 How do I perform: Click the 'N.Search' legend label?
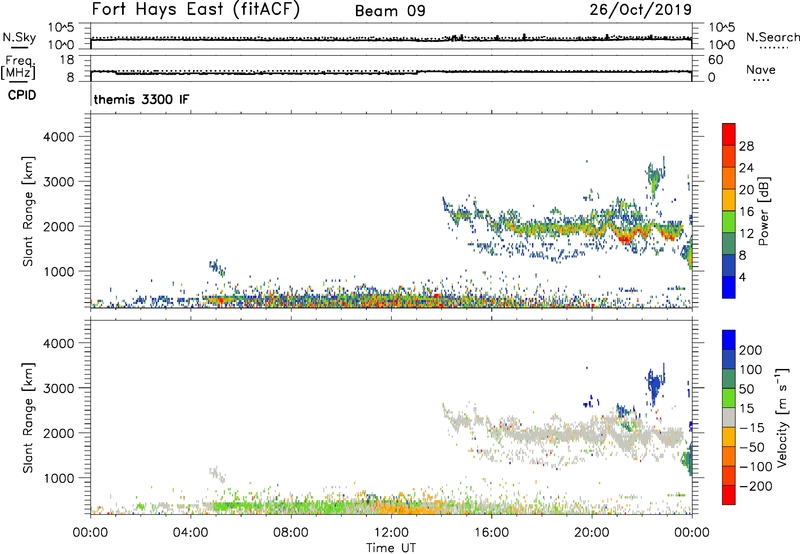772,37
